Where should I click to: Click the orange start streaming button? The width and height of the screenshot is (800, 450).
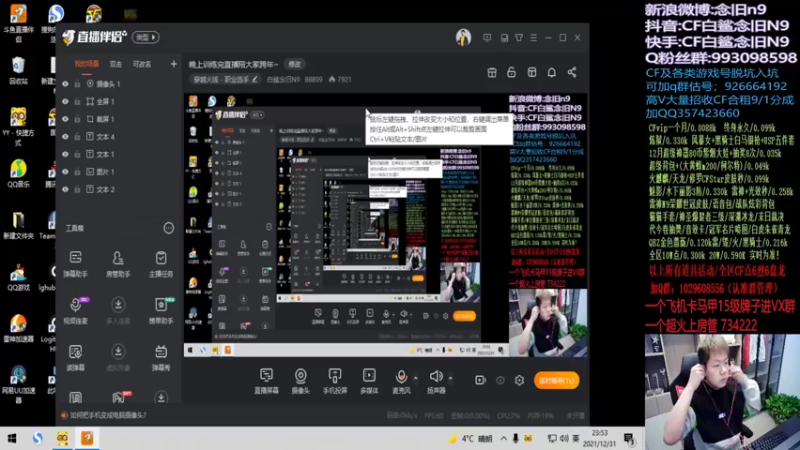(x=556, y=380)
